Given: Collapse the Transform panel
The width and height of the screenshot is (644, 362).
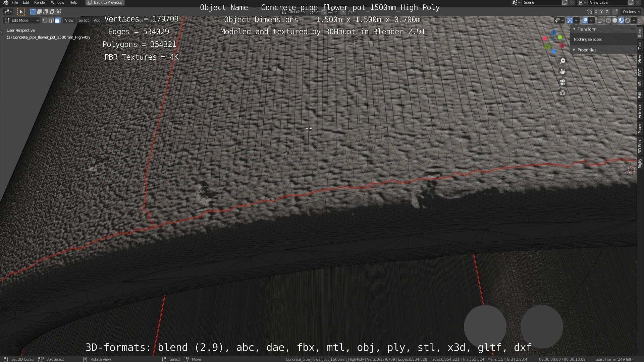Looking at the screenshot, I should (587, 29).
